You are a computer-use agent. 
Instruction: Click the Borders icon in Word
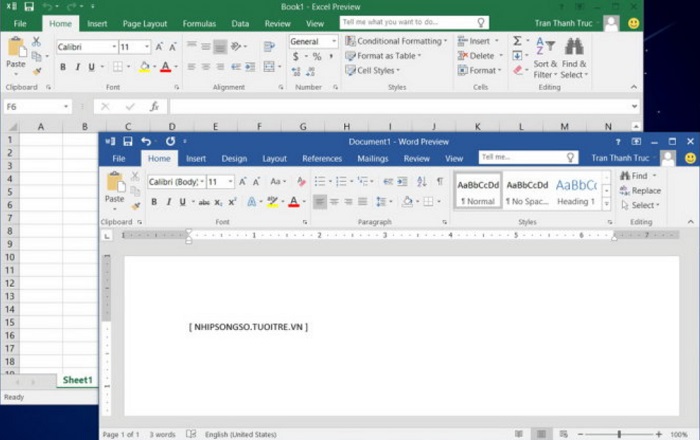click(x=428, y=202)
